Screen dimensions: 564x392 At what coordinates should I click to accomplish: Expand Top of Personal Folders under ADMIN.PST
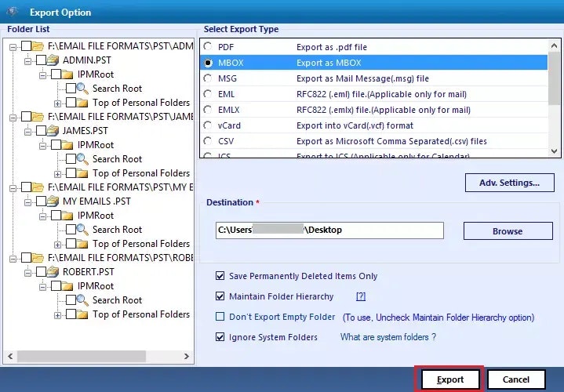click(x=57, y=103)
